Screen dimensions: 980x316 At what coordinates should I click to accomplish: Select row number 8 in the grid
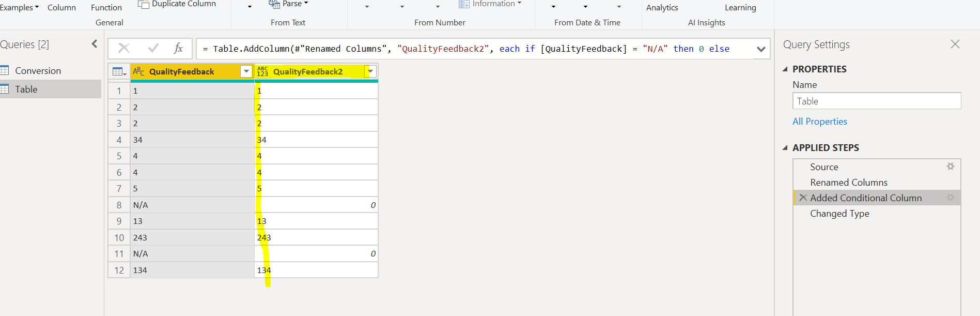pos(119,205)
